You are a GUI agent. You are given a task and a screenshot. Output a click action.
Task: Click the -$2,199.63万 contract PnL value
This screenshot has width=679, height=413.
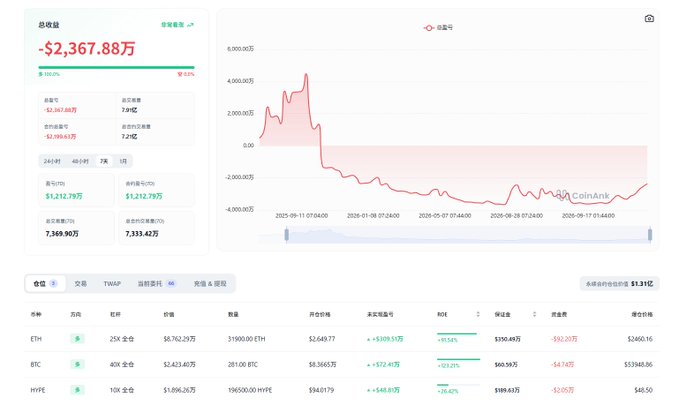click(x=60, y=136)
